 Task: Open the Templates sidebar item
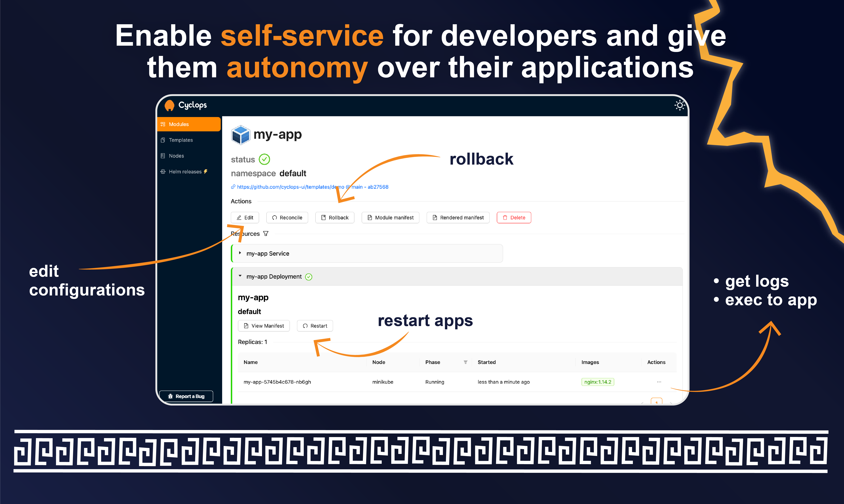[x=181, y=140]
